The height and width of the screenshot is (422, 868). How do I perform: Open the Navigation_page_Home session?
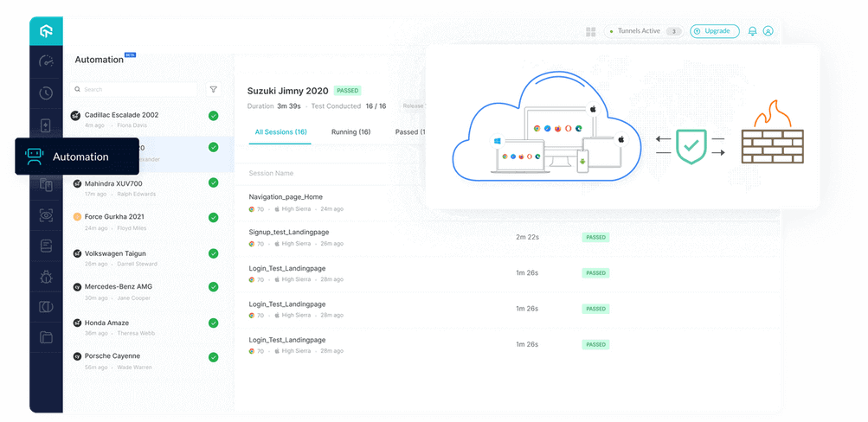click(x=286, y=197)
